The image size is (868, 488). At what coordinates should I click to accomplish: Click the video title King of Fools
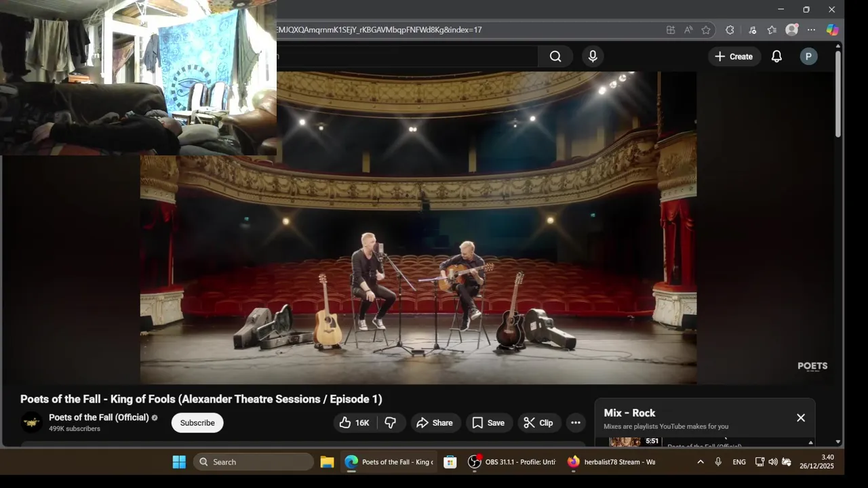tap(201, 399)
